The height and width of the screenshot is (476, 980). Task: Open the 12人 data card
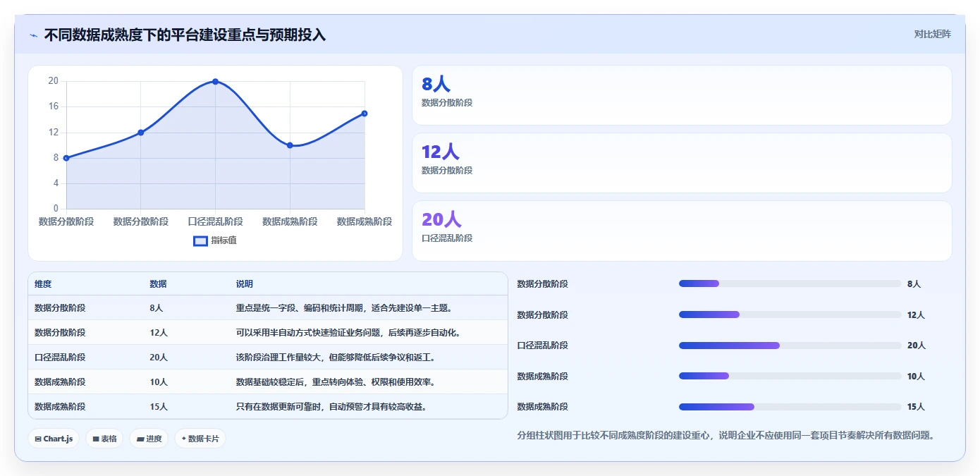682,163
